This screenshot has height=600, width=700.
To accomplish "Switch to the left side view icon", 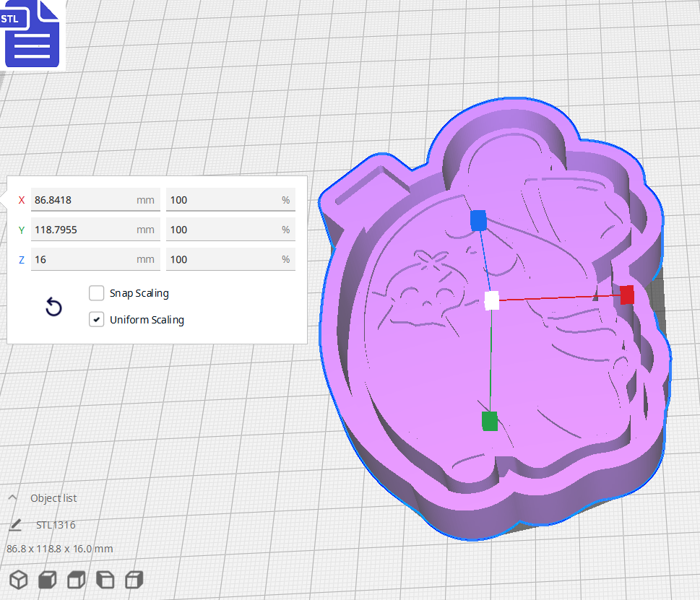I will (x=105, y=580).
